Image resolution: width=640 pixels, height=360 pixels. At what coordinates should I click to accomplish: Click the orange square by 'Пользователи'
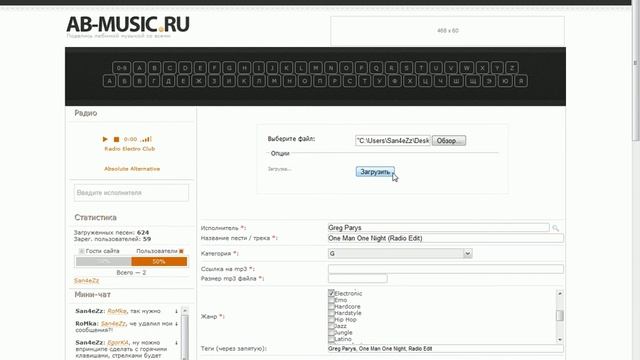(181, 251)
